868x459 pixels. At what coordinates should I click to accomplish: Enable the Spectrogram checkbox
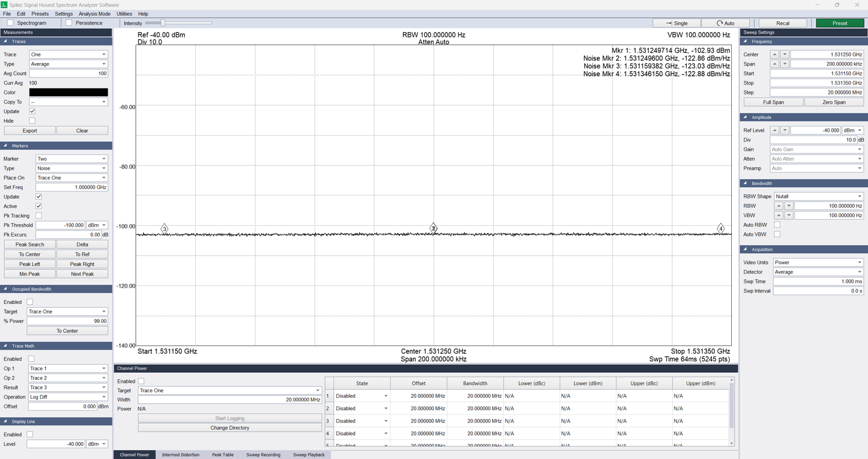tap(10, 23)
